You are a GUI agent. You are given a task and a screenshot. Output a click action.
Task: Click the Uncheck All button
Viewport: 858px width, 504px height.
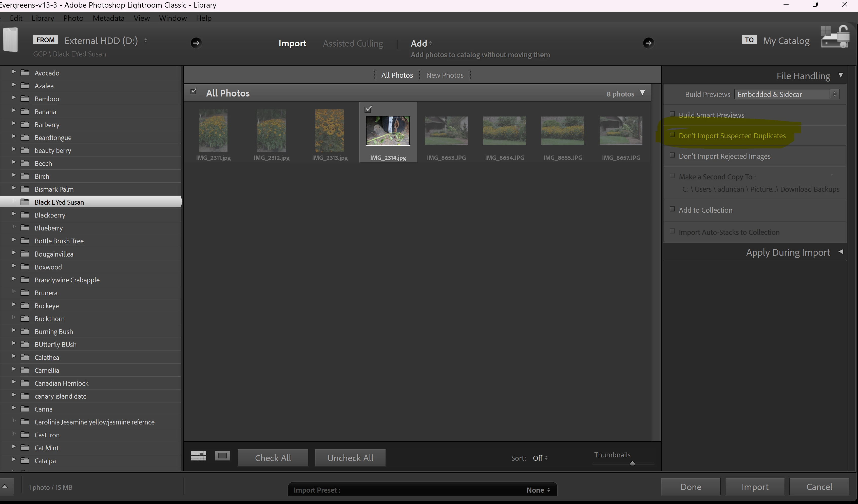350,458
